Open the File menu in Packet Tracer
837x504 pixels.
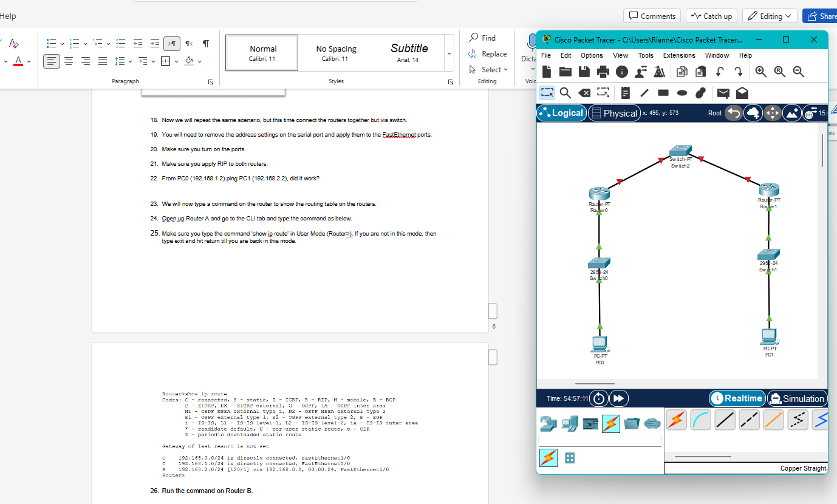click(546, 55)
